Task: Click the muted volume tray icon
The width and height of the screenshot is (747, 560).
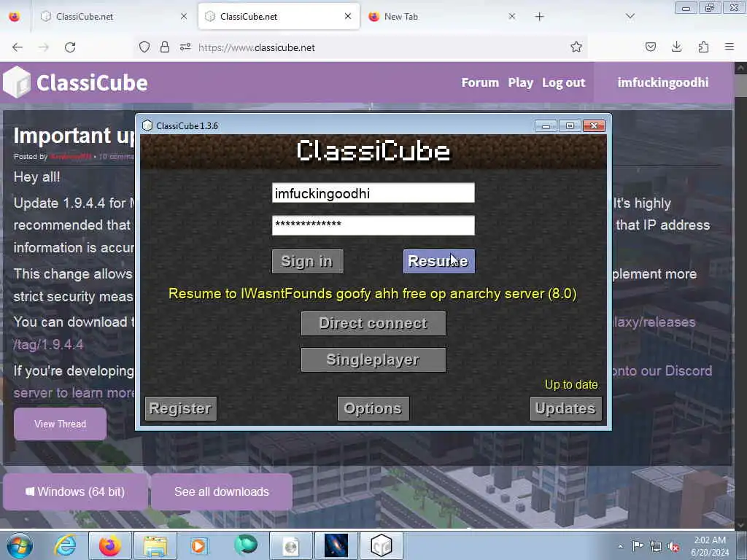Action: tap(673, 546)
